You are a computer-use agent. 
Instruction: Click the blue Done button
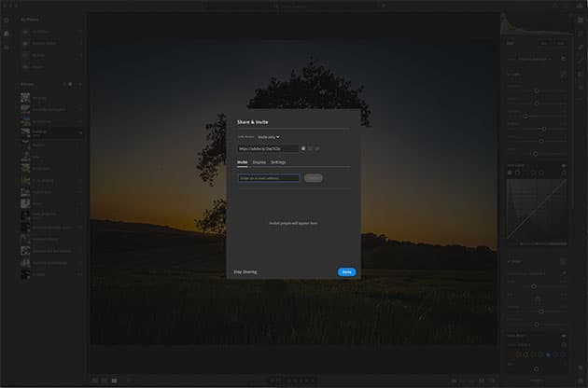pos(346,271)
